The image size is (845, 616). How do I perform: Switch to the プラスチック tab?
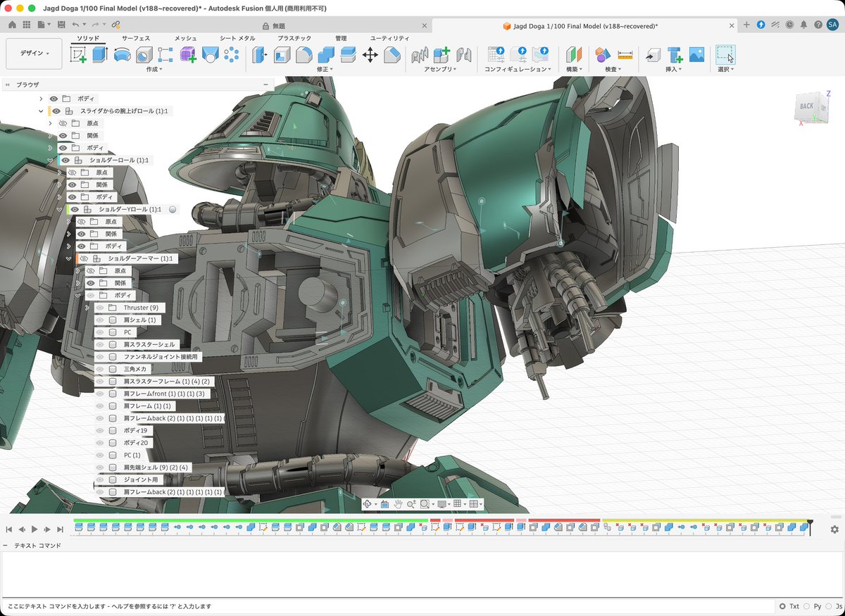(x=295, y=38)
